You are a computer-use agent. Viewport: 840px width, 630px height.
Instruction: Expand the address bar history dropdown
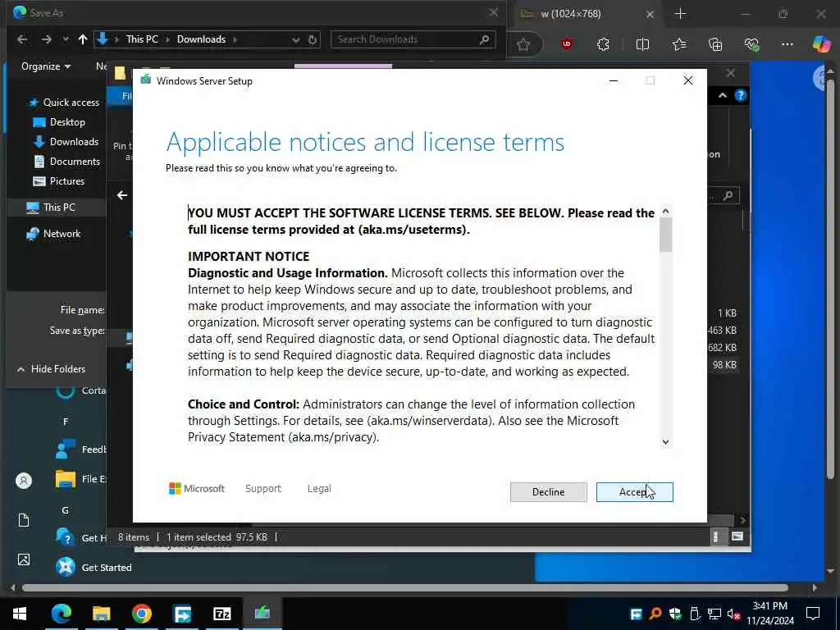pos(295,39)
